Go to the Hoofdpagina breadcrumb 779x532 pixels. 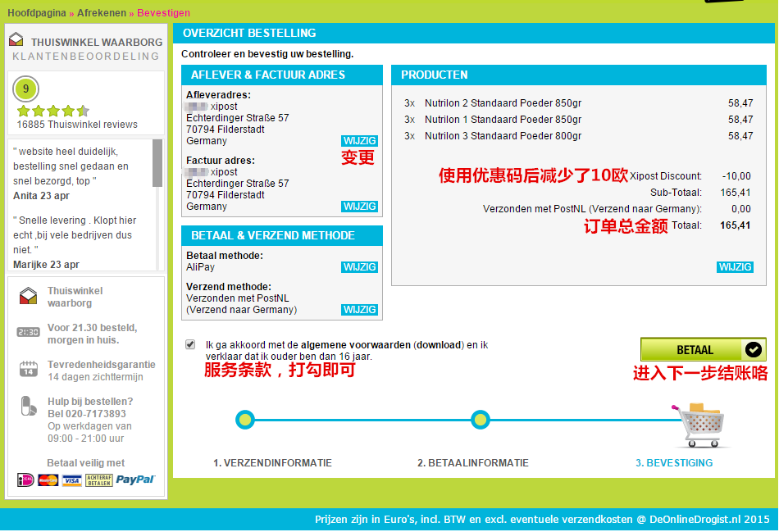point(37,13)
